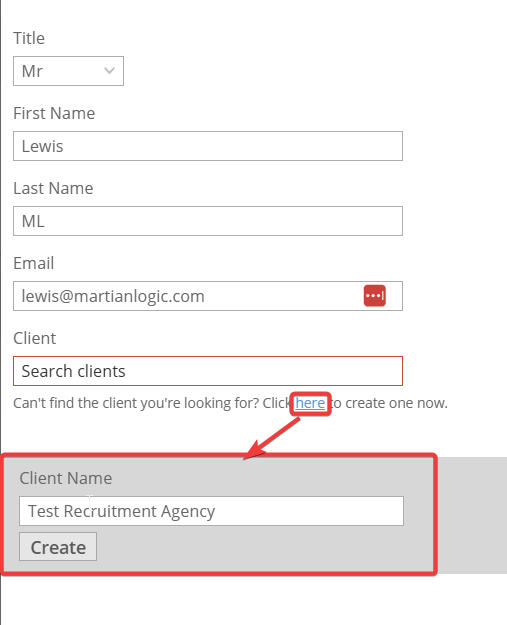Image resolution: width=507 pixels, height=625 pixels.
Task: Click the 'here' link to create a client
Action: click(310, 403)
